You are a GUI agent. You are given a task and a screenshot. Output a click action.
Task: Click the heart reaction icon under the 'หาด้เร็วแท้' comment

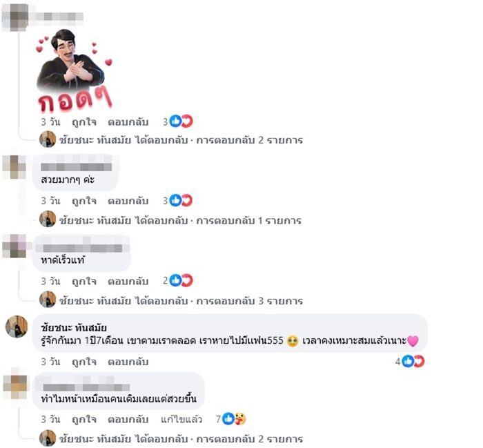[187, 280]
